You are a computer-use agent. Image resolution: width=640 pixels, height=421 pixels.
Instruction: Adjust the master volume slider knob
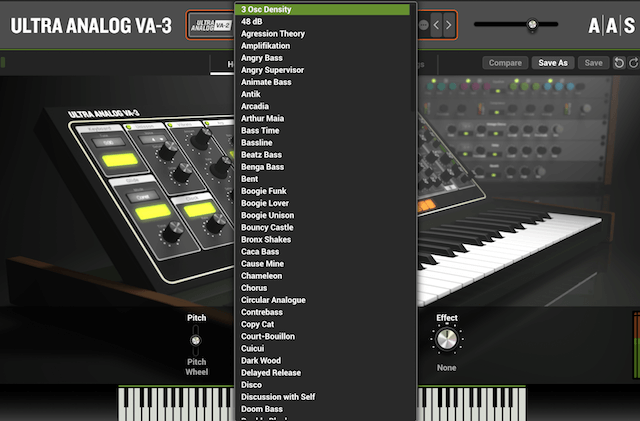[532, 25]
